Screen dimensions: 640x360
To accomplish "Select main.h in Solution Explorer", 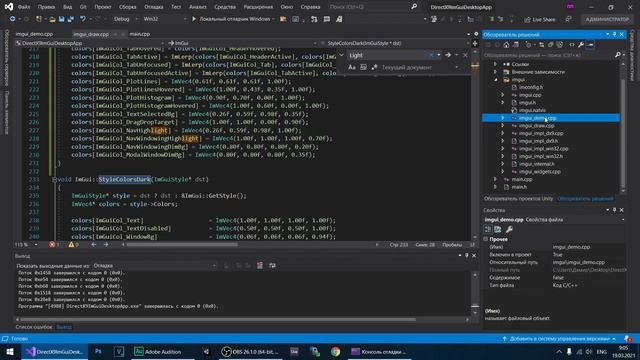I will (519, 187).
